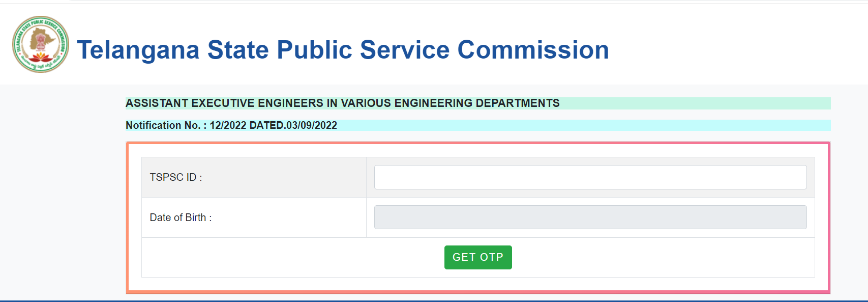Click the green GET OTP button

[478, 257]
